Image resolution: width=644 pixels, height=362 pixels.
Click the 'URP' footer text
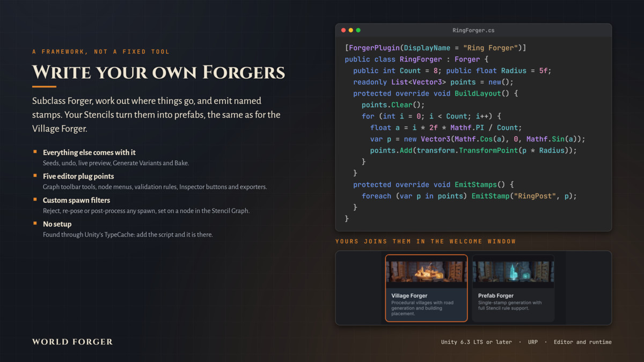pyautogui.click(x=533, y=342)
